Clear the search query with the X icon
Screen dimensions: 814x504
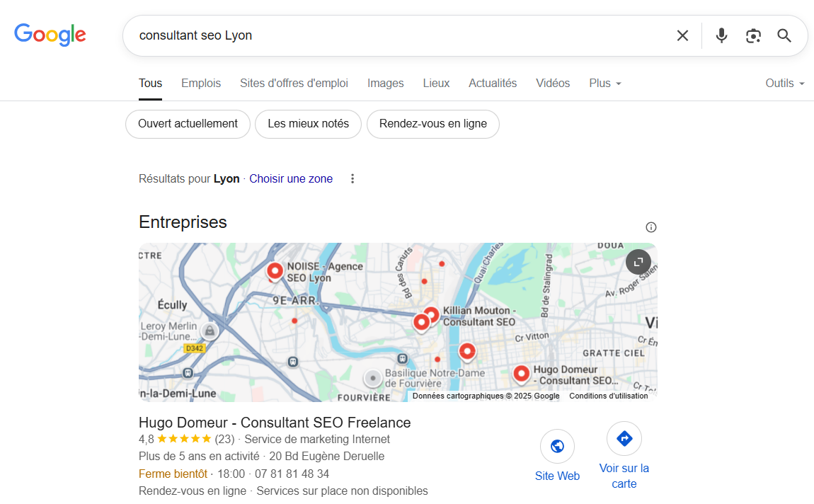pyautogui.click(x=682, y=35)
